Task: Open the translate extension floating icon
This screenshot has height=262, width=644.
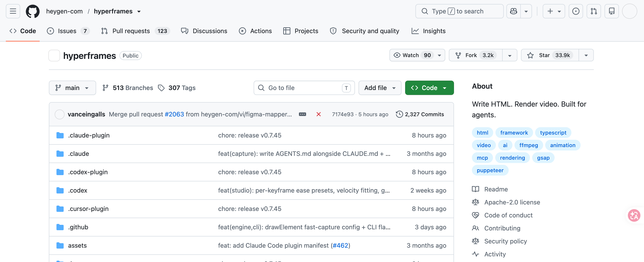Action: [634, 215]
